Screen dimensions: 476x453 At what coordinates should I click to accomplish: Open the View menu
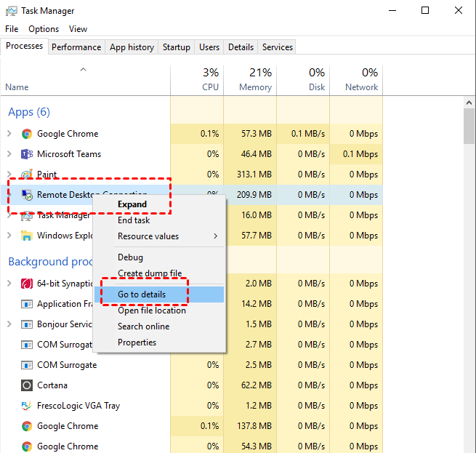[78, 29]
